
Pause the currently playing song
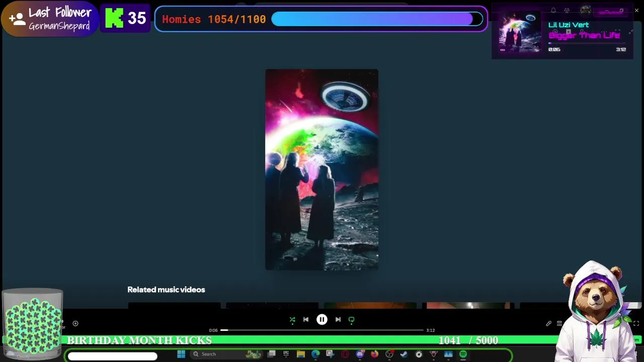[322, 319]
